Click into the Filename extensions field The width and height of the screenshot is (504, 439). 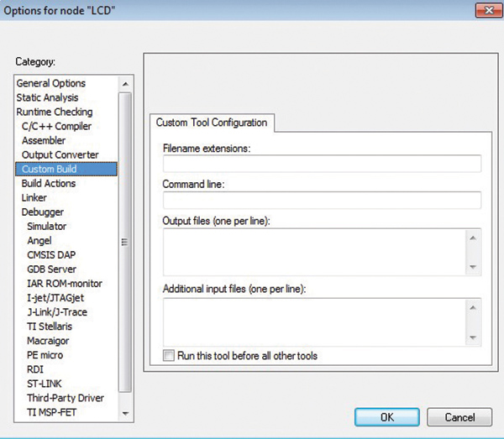point(322,164)
